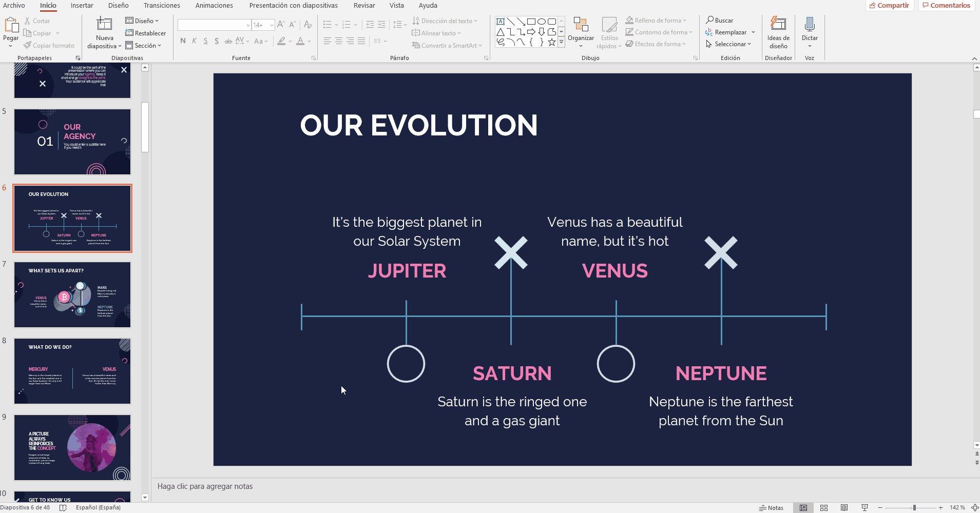
Task: Open Dirección del texto dropdown
Action: click(445, 21)
